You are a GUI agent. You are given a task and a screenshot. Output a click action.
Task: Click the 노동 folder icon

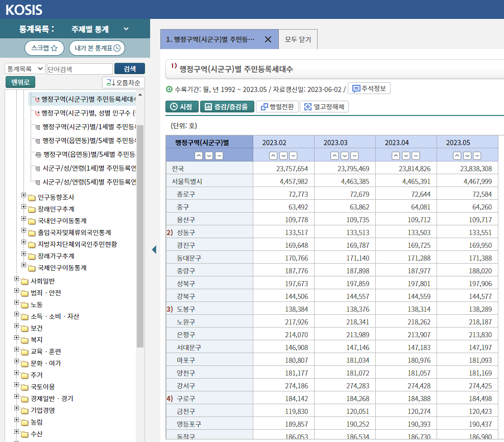pos(25,305)
